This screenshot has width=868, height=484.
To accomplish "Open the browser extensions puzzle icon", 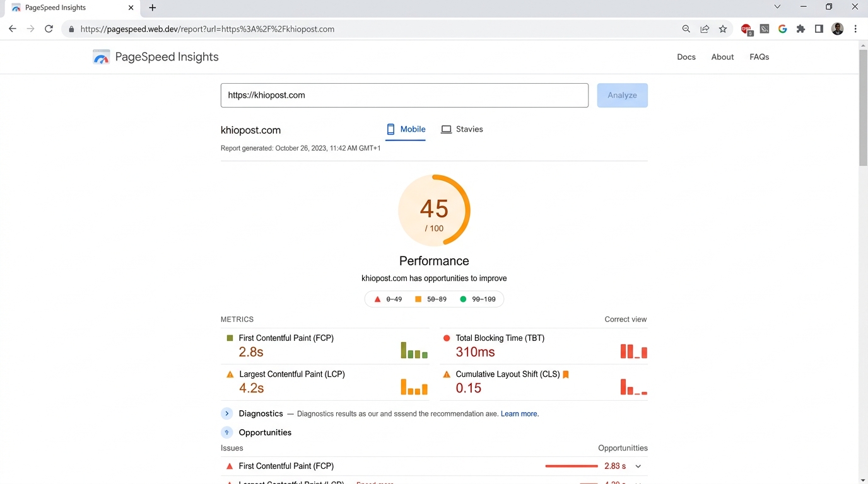I will coord(801,29).
